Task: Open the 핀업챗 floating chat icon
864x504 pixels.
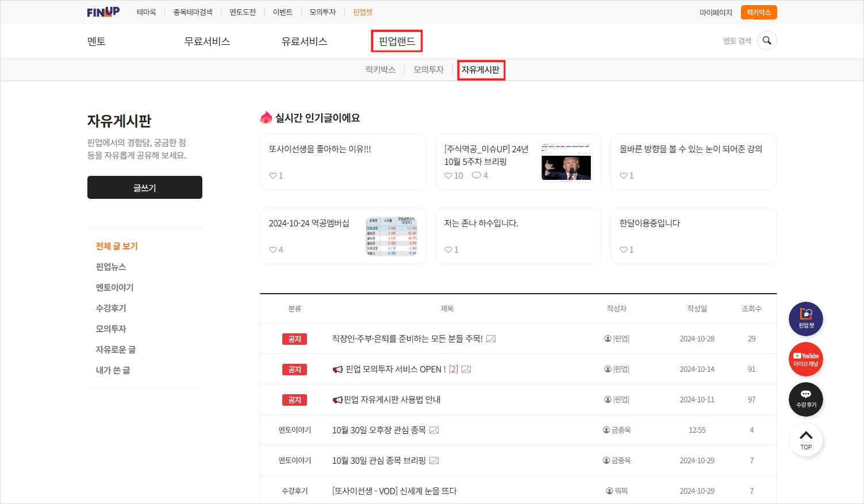Action: (806, 319)
